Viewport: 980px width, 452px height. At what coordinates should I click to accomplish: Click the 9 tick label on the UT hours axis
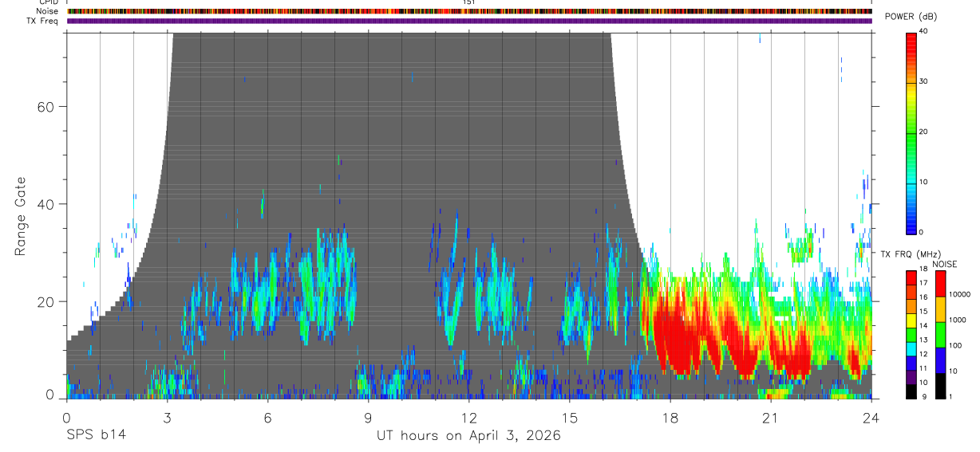(x=368, y=418)
